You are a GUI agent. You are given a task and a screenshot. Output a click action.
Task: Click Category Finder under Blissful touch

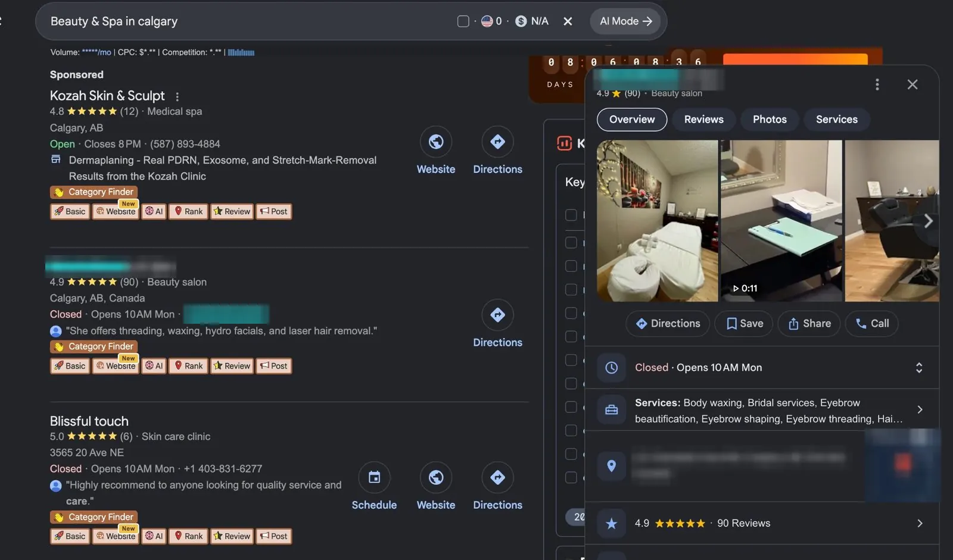94,517
